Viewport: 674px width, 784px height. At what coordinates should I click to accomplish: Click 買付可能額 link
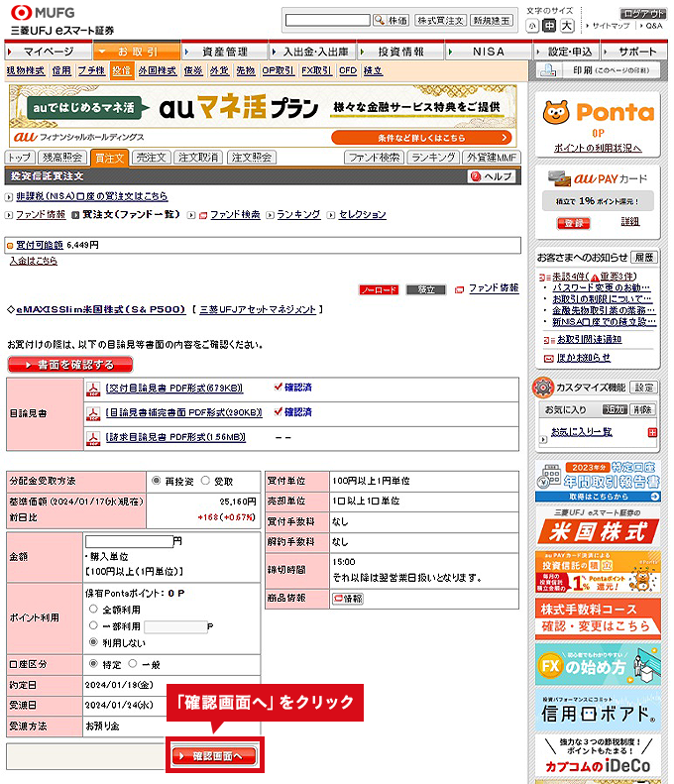[x=40, y=245]
